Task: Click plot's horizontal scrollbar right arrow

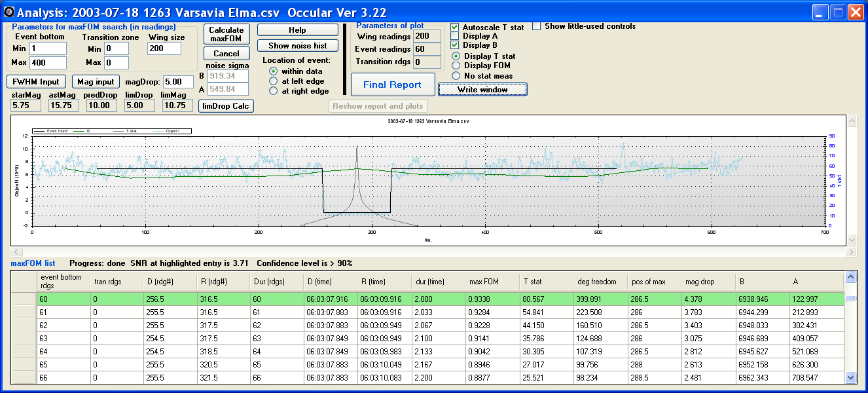Action: click(x=852, y=252)
